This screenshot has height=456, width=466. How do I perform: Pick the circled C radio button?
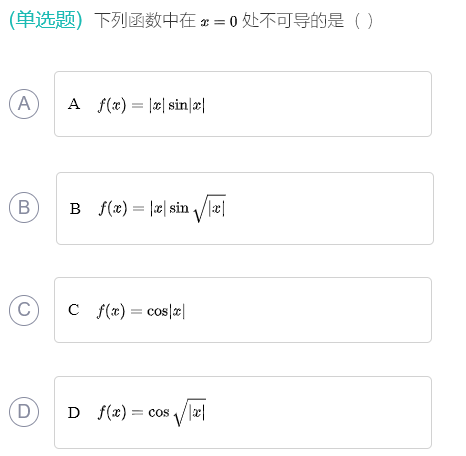[x=24, y=310]
